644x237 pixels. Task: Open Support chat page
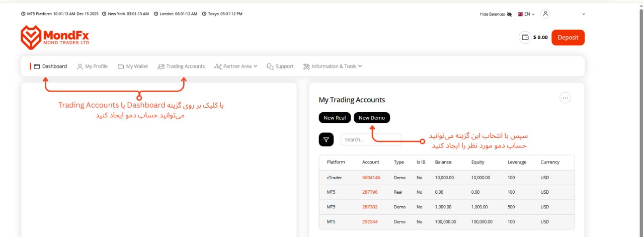(280, 66)
